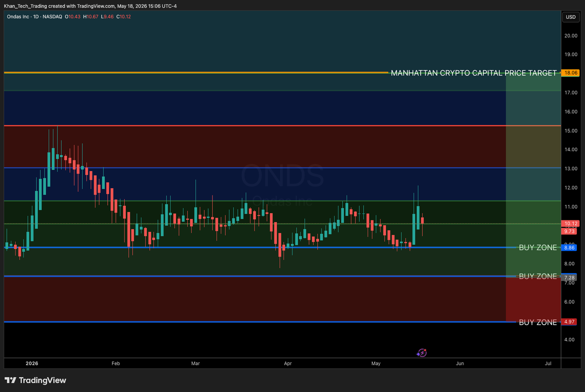Click the 15.00 price axis tick
Viewport: 585px width, 392px height.
(x=571, y=131)
